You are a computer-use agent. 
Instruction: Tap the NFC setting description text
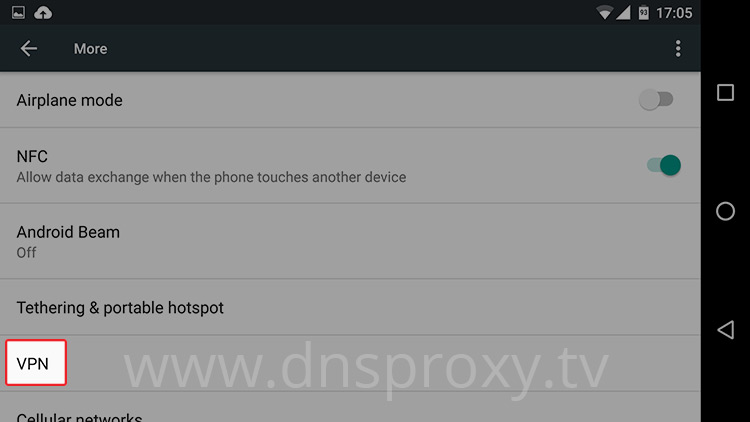(211, 177)
